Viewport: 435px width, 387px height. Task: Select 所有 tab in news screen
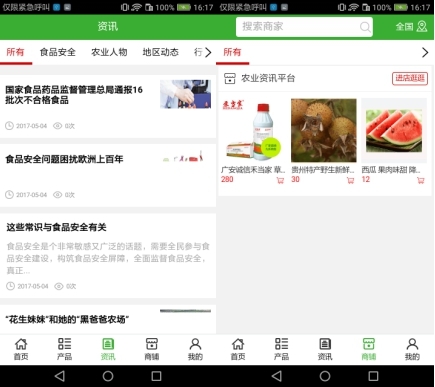[x=15, y=52]
